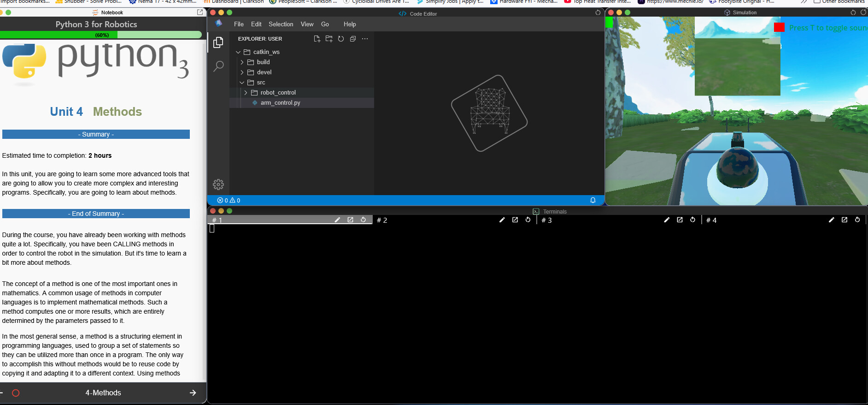Viewport: 868px width, 405px height.
Task: Switch to terminal tab #2
Action: click(382, 220)
